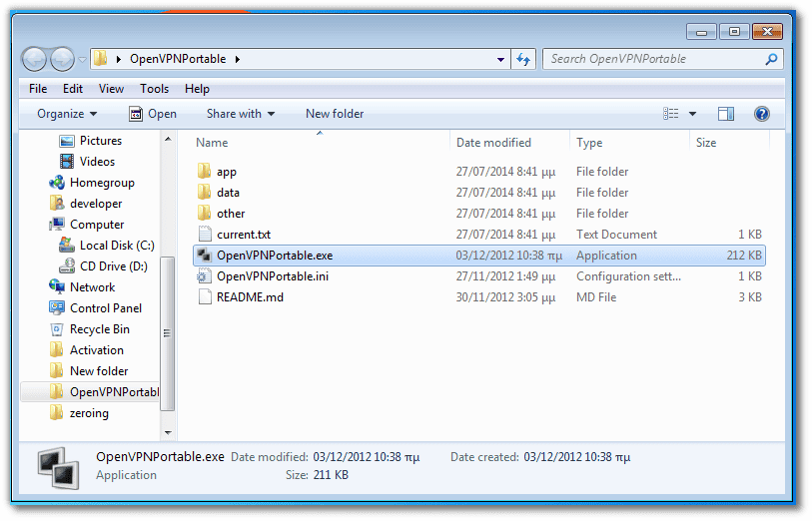Open the File menu
Screen dimensions: 812x521
pyautogui.click(x=38, y=89)
